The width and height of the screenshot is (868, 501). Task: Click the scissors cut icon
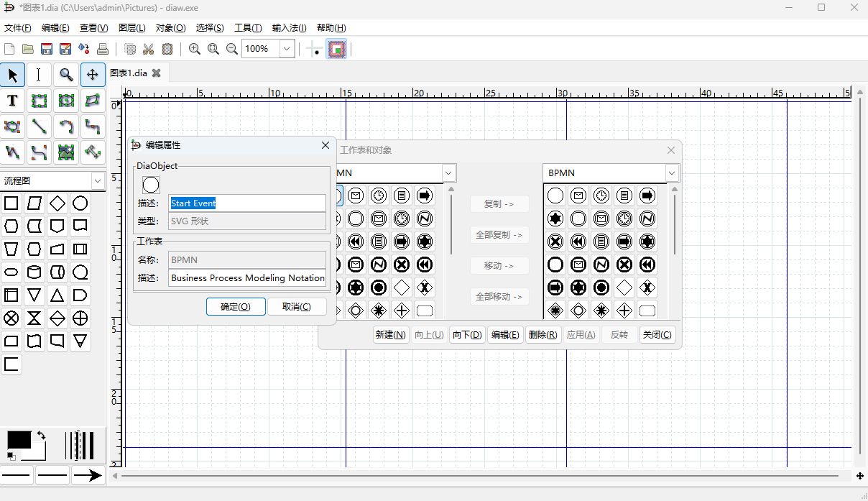(149, 49)
